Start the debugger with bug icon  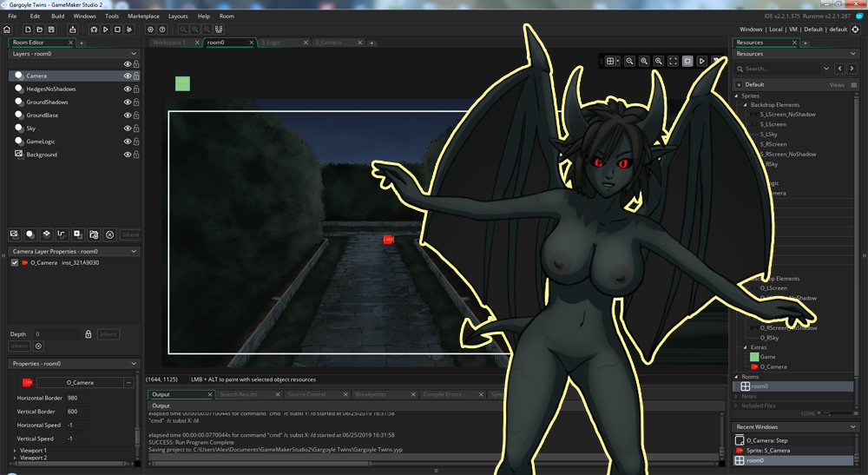point(94,30)
